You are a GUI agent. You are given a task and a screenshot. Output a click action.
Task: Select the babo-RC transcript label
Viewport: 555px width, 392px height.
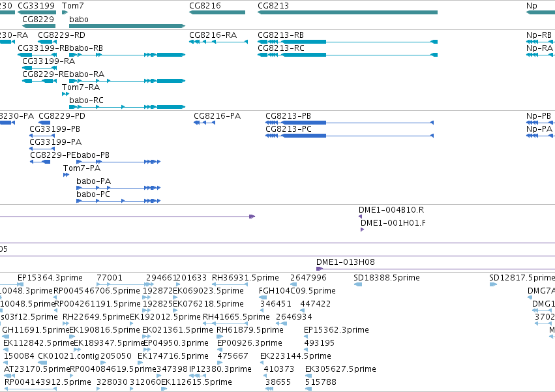[86, 100]
